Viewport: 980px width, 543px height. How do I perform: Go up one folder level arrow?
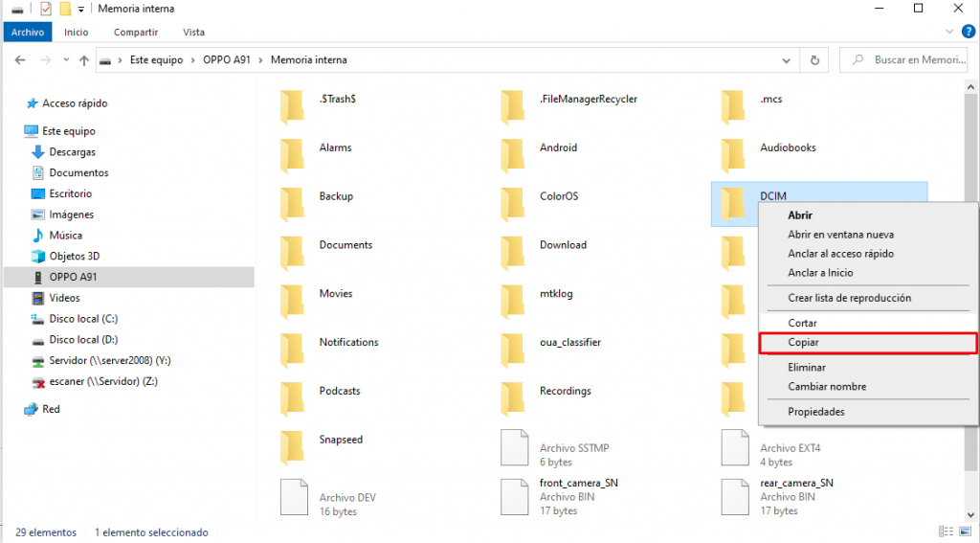pyautogui.click(x=84, y=60)
